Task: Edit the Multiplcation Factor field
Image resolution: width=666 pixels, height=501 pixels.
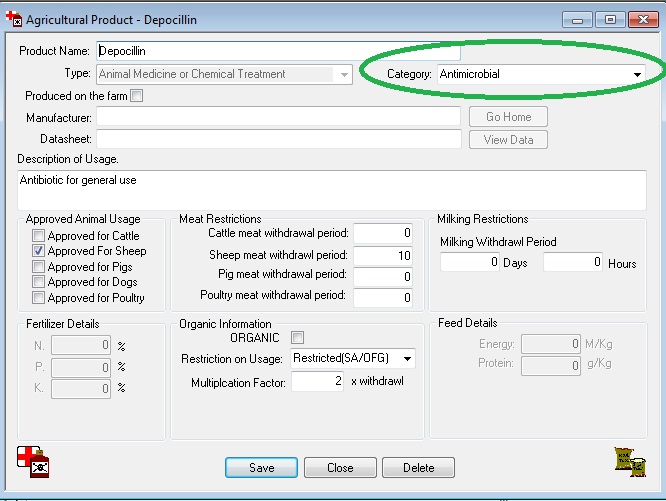Action: 317,381
